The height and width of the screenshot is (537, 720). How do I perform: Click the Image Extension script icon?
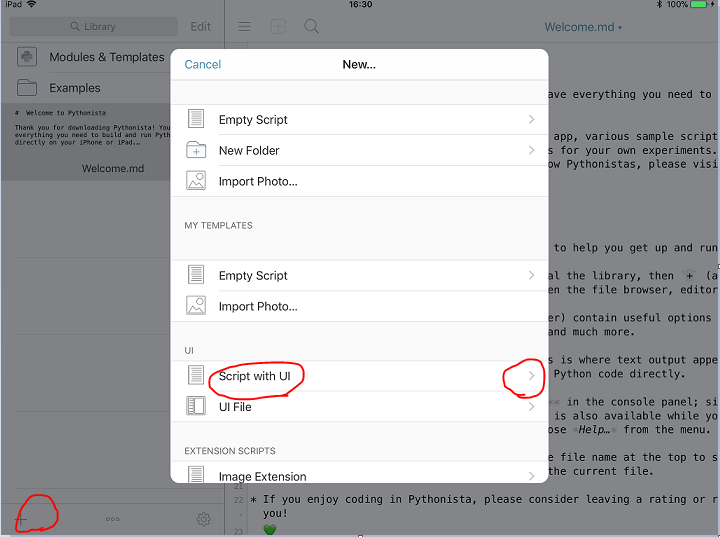tap(197, 476)
